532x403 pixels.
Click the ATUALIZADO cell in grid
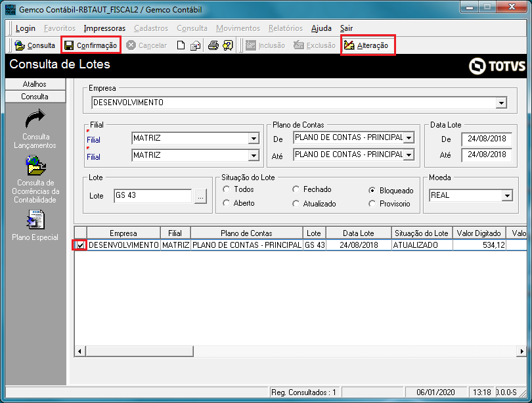[x=422, y=245]
